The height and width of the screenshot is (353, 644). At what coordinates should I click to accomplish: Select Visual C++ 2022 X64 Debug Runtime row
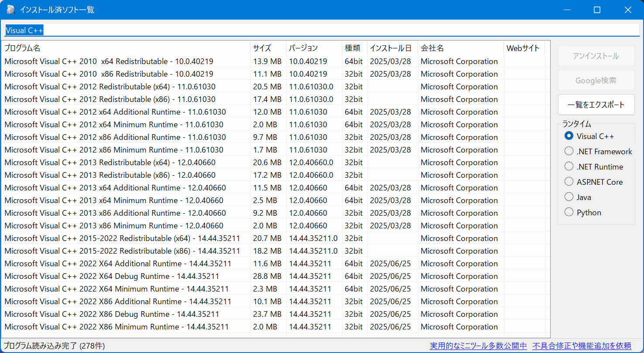(112, 276)
